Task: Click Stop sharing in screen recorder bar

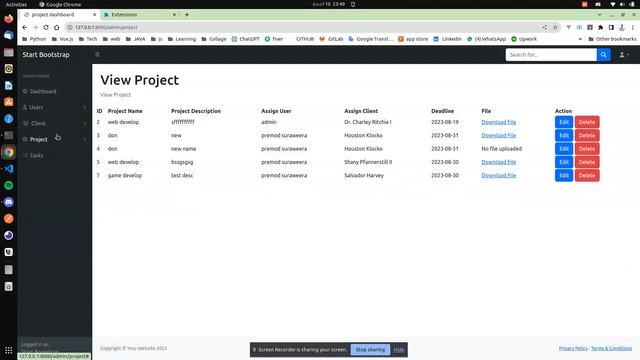Action: tap(370, 349)
